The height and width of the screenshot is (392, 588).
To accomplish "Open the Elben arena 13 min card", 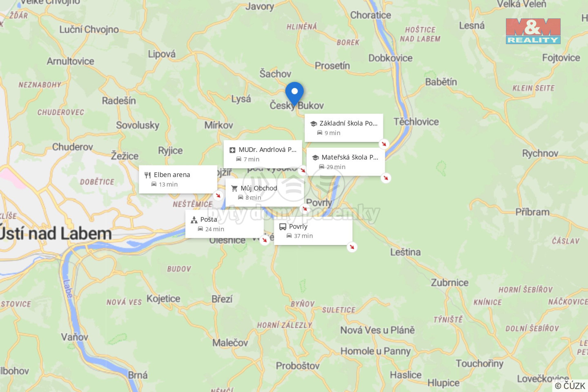I will [178, 179].
